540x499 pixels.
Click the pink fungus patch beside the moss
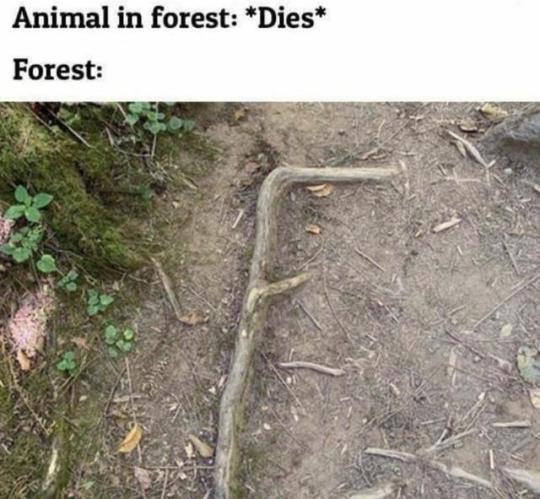(x=29, y=320)
